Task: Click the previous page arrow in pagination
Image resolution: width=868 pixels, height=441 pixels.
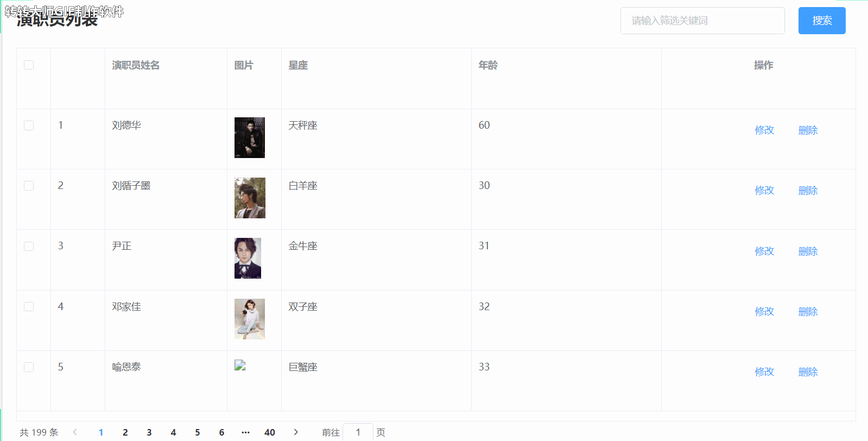Action: tap(75, 432)
